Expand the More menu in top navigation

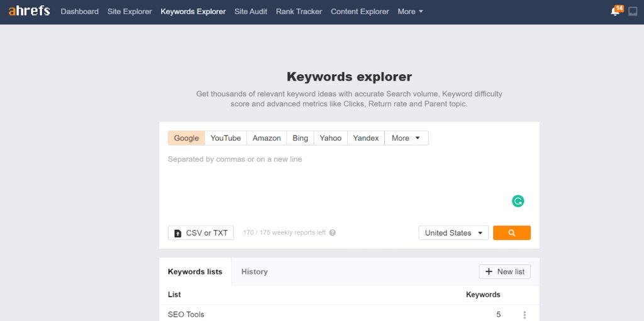coord(410,11)
